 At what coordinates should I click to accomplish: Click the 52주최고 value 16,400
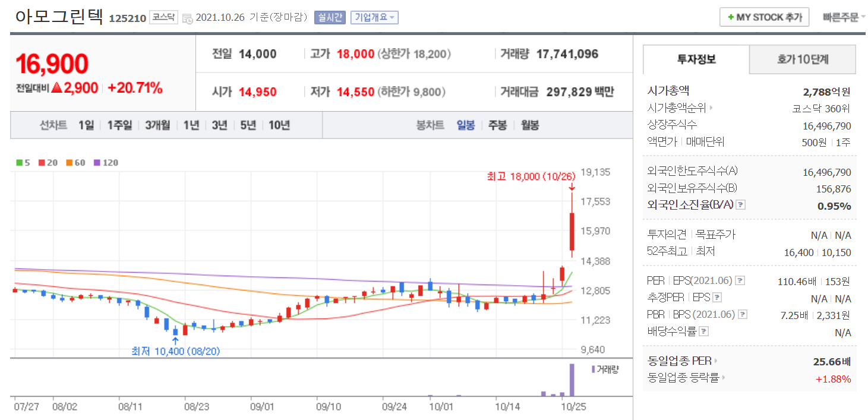[799, 252]
